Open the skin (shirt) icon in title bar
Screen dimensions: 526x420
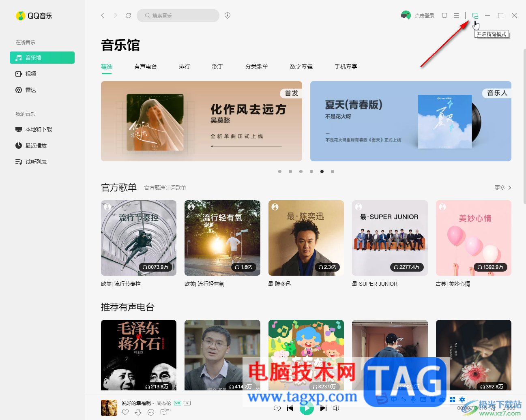pyautogui.click(x=444, y=15)
